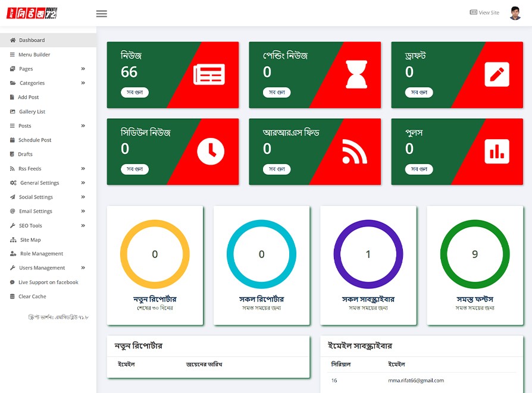Screen dimensions: 532x393
Task: Toggle the hamburger sidebar menu icon
Action: [x=102, y=14]
